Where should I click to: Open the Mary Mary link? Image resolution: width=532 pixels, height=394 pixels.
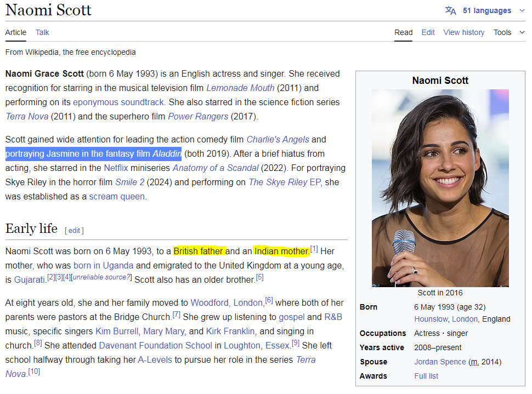point(165,331)
